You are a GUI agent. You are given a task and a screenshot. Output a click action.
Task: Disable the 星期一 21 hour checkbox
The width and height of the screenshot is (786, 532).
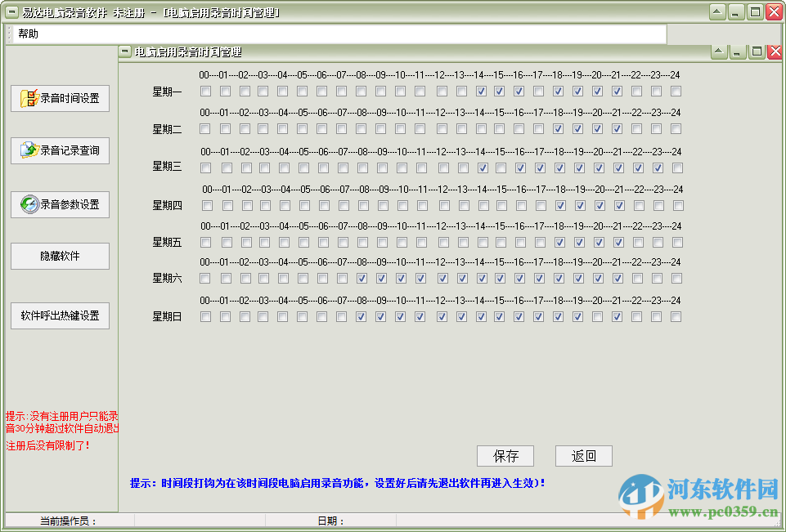[617, 92]
